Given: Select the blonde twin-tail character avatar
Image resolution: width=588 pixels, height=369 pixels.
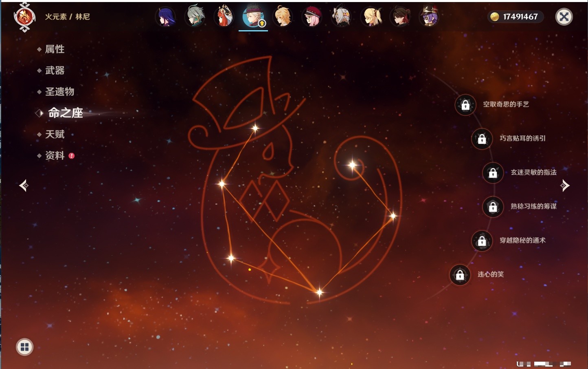Looking at the screenshot, I should [371, 17].
